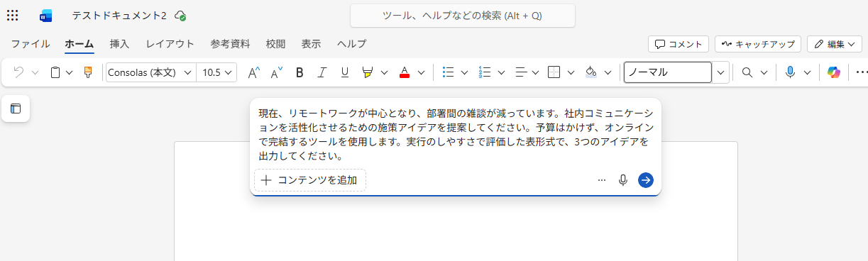Click the search magnifier icon in ribbon
The height and width of the screenshot is (261, 868).
747,72
